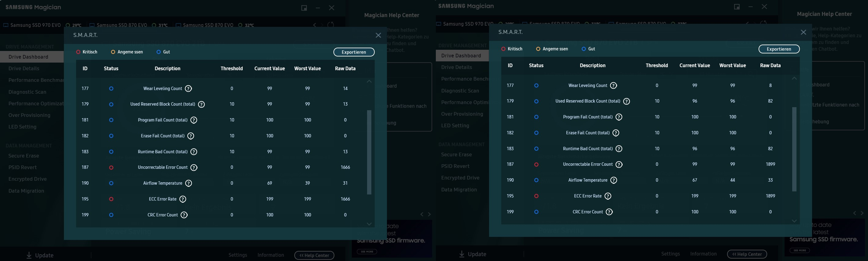868x261 pixels.
Task: Open Secure Erase in right window sidebar
Action: coord(456,155)
